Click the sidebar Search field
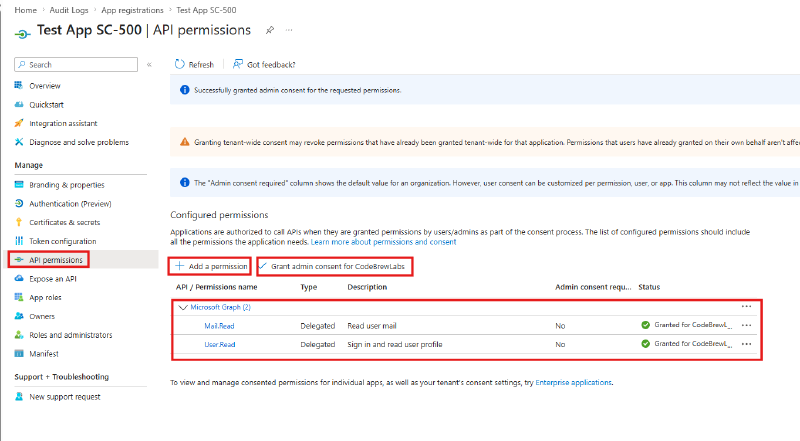This screenshot has height=441, width=800. 76,64
